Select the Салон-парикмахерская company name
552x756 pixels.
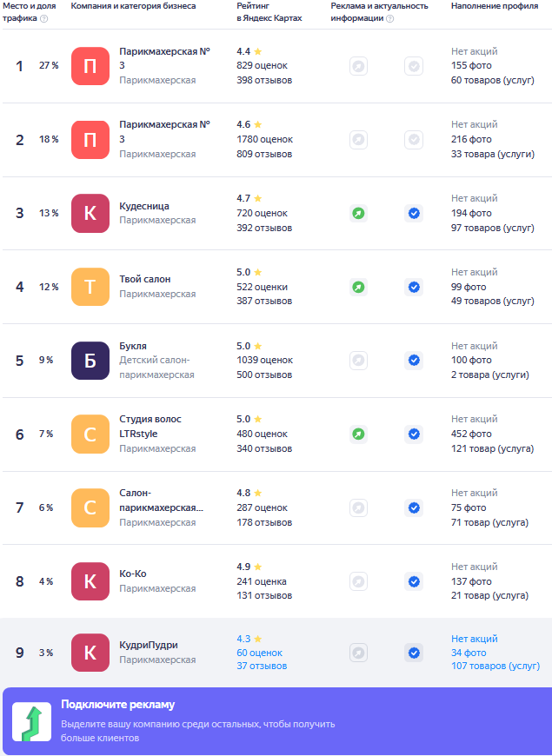161,501
